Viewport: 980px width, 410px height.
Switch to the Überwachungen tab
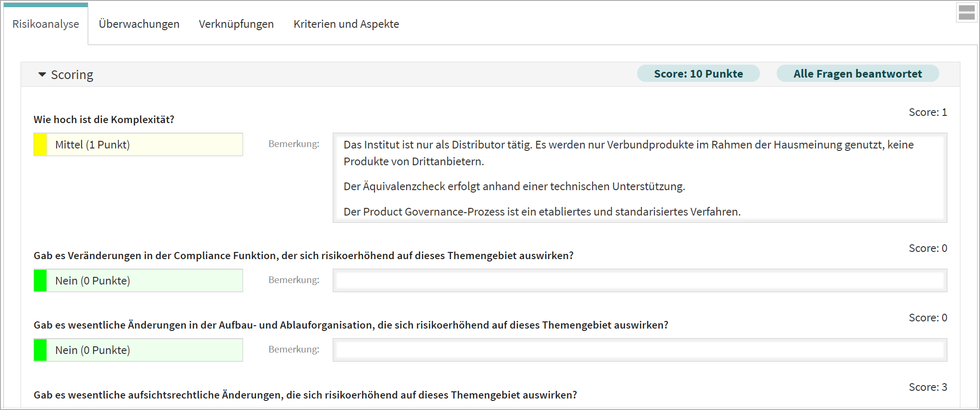coord(139,24)
